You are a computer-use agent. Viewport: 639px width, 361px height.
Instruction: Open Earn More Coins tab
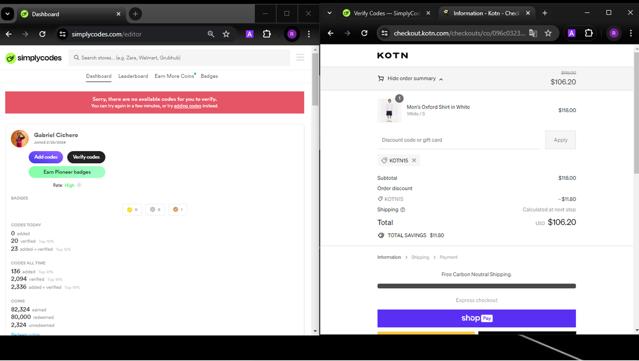click(x=174, y=76)
